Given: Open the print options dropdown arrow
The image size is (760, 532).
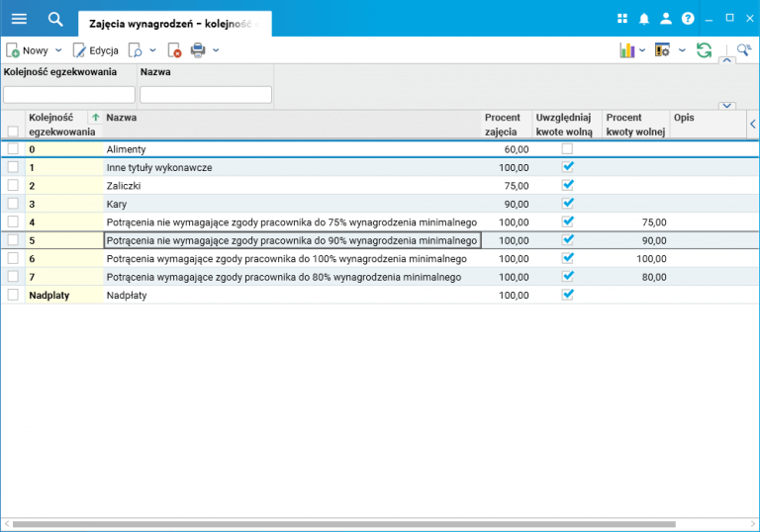Looking at the screenshot, I should [x=216, y=50].
